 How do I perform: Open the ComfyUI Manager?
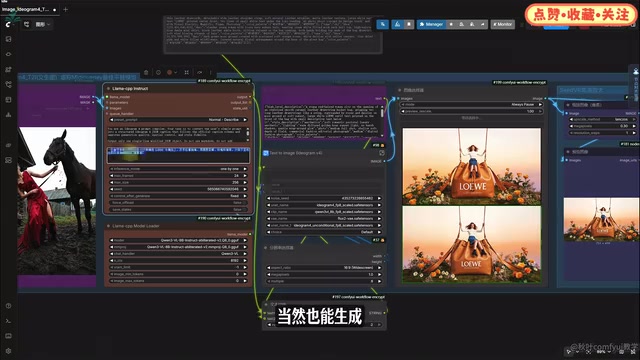click(431, 24)
